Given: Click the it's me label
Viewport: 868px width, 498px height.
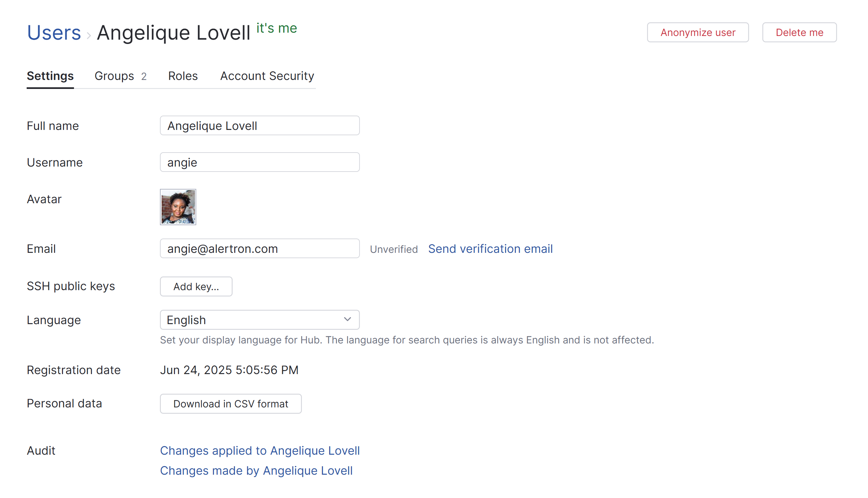Looking at the screenshot, I should (276, 28).
